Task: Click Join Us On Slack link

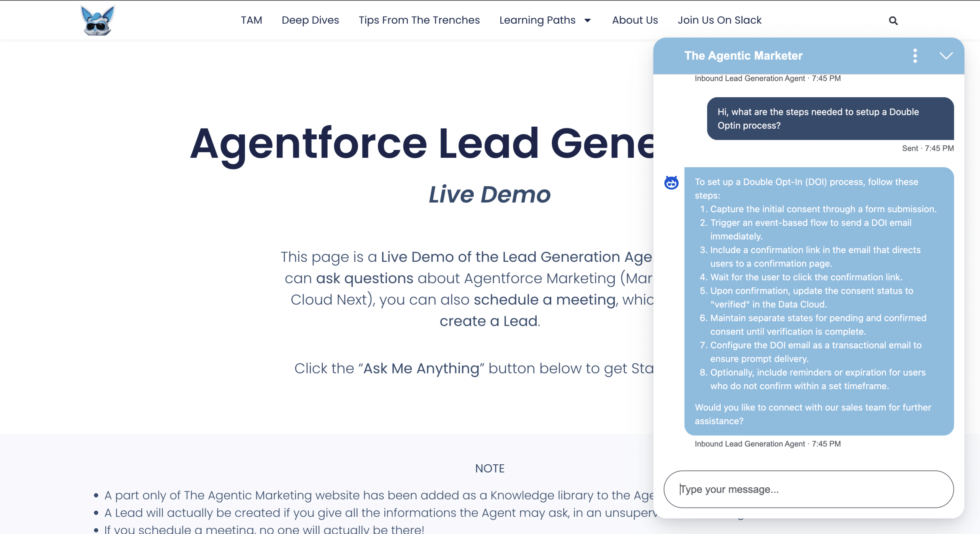Action: (719, 20)
